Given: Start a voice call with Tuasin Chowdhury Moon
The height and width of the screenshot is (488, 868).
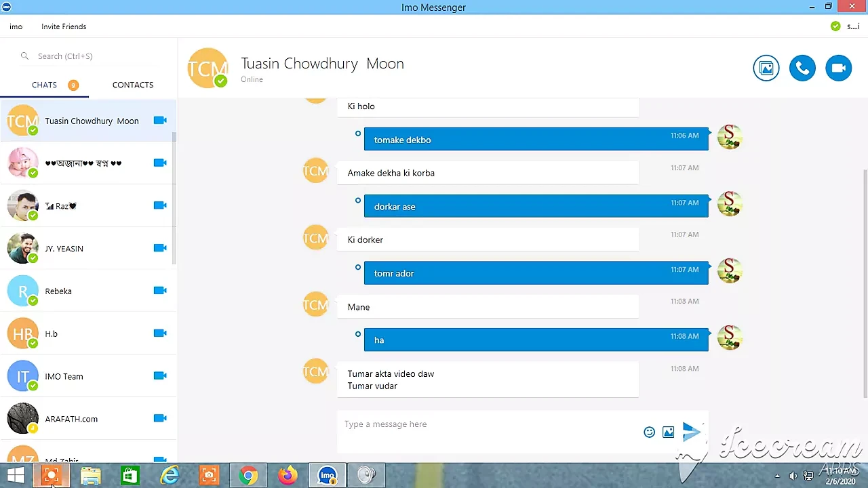Looking at the screenshot, I should click(802, 68).
